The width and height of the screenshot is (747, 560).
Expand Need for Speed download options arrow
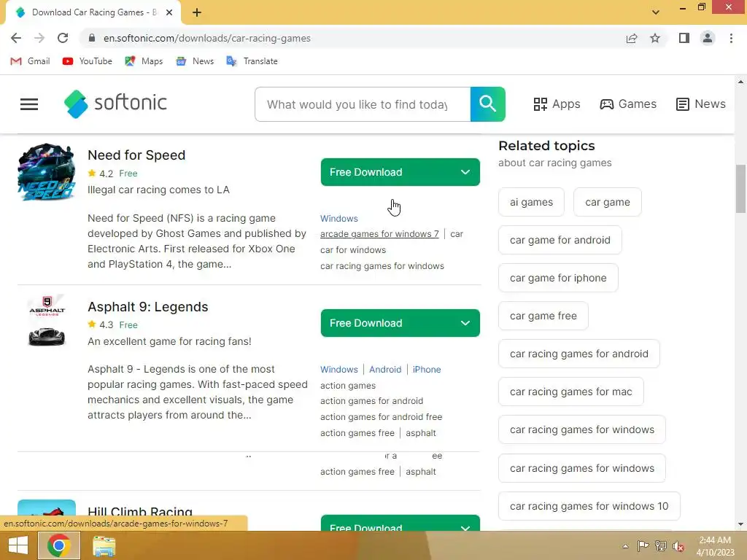pyautogui.click(x=465, y=172)
